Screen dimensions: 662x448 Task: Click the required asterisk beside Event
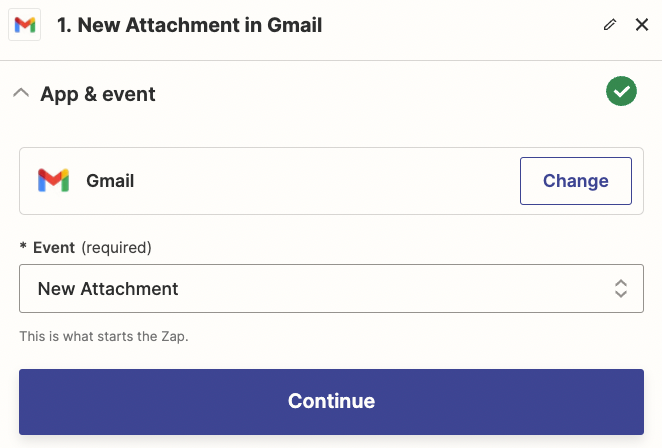(x=23, y=247)
